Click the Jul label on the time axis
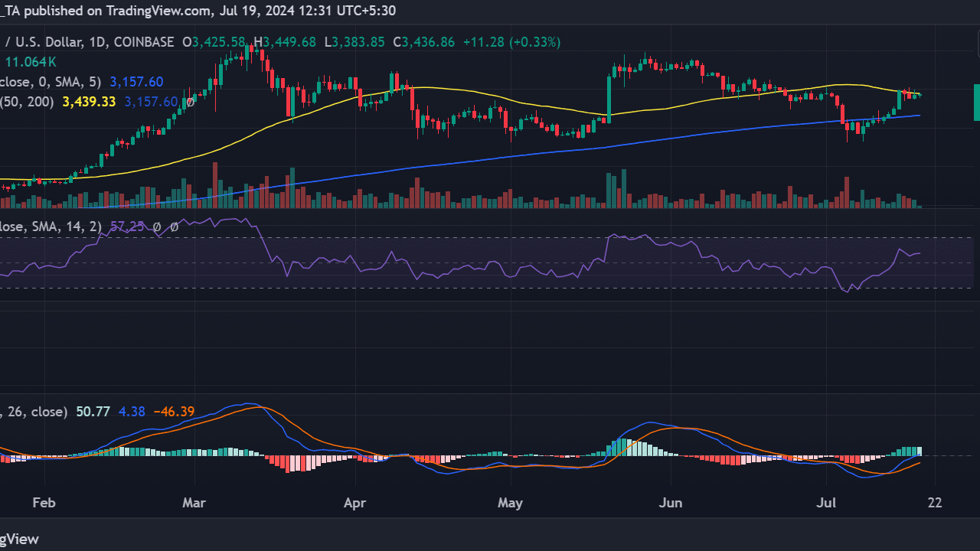The height and width of the screenshot is (551, 980). click(x=826, y=503)
